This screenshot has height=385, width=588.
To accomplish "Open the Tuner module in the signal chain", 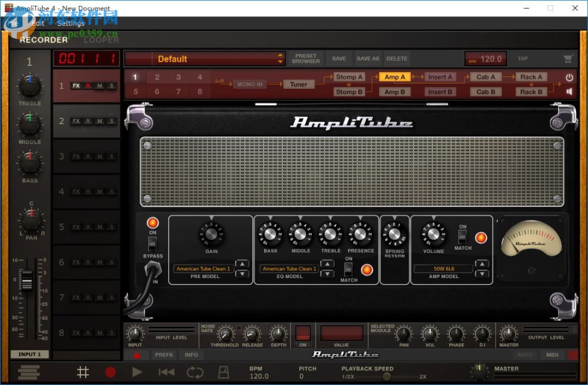I will (298, 84).
